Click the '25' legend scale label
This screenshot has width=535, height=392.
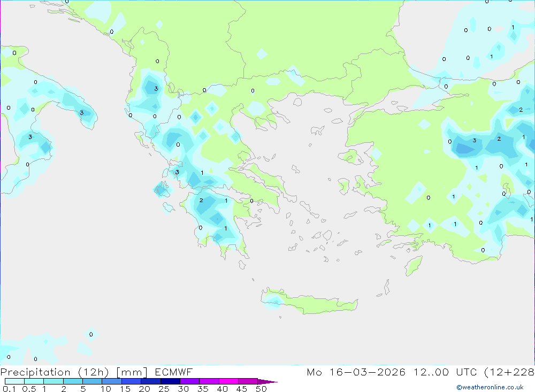[164, 389]
